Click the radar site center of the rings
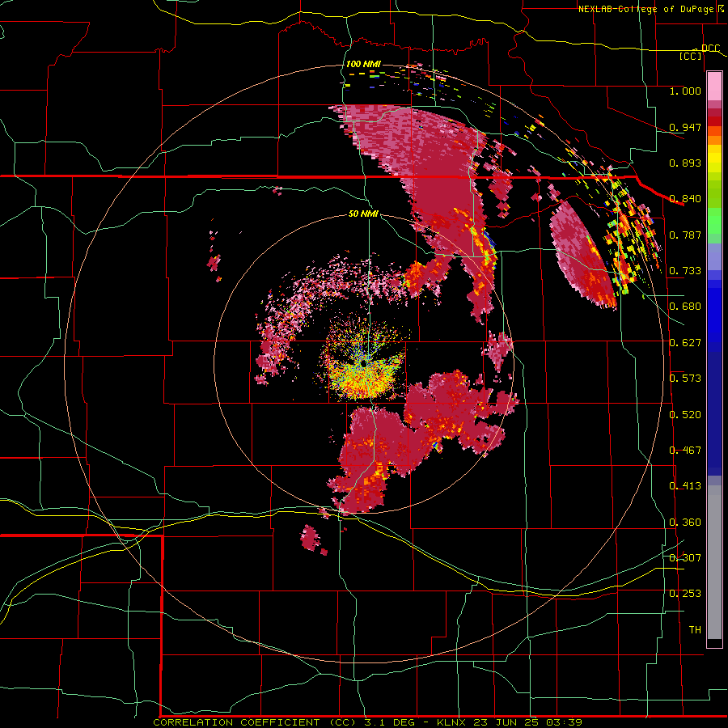This screenshot has width=728, height=728. click(363, 363)
